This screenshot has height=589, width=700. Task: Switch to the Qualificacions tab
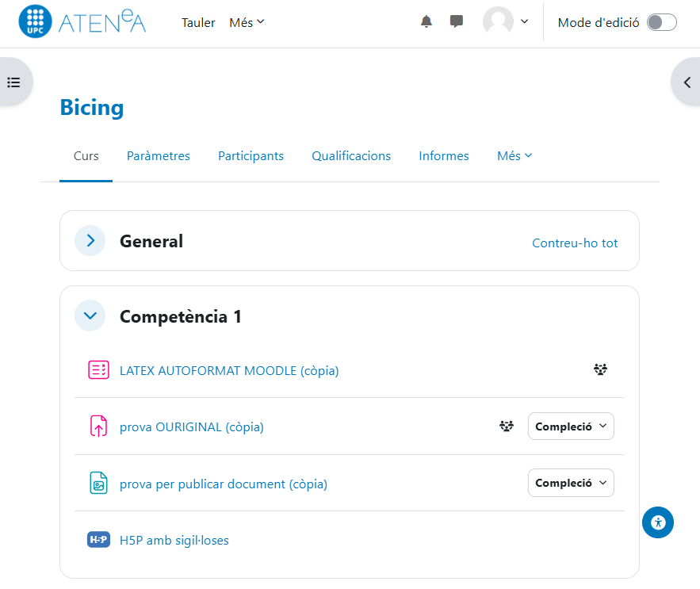point(351,156)
